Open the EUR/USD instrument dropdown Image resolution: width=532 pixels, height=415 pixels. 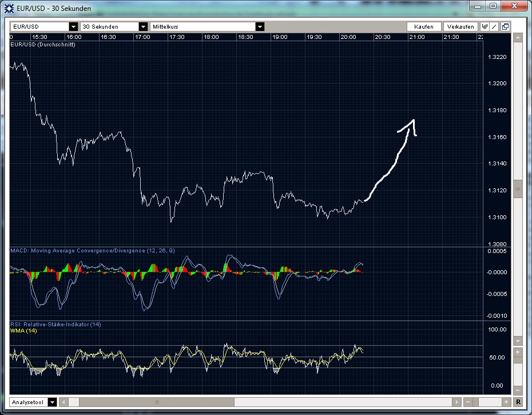pyautogui.click(x=73, y=26)
